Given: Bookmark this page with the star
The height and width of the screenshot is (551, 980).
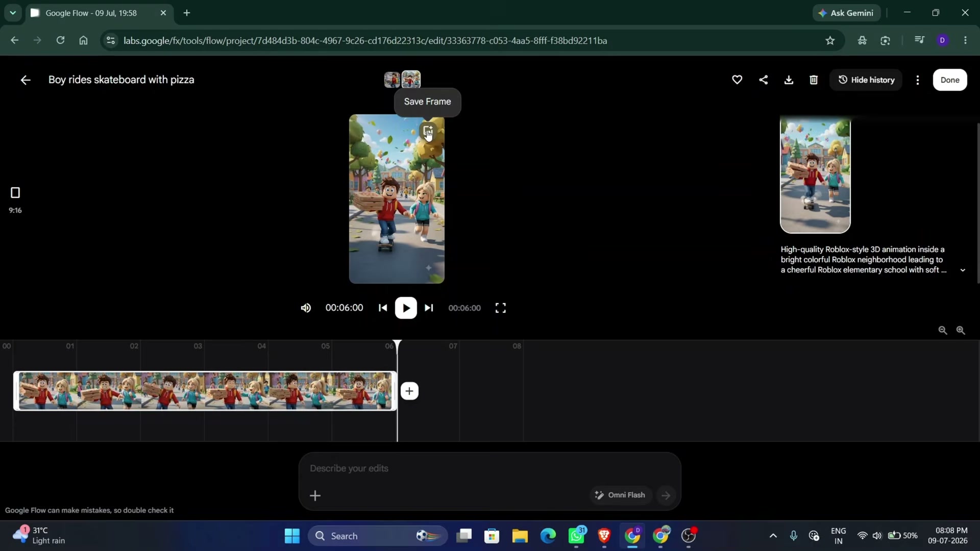Looking at the screenshot, I should click(830, 41).
